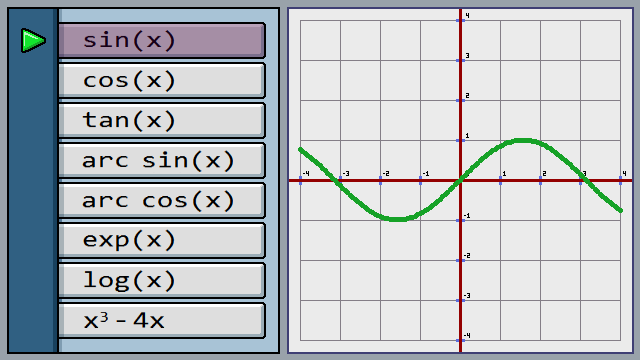Choose the arc cos(x) entry
The image size is (640, 360).
click(162, 200)
